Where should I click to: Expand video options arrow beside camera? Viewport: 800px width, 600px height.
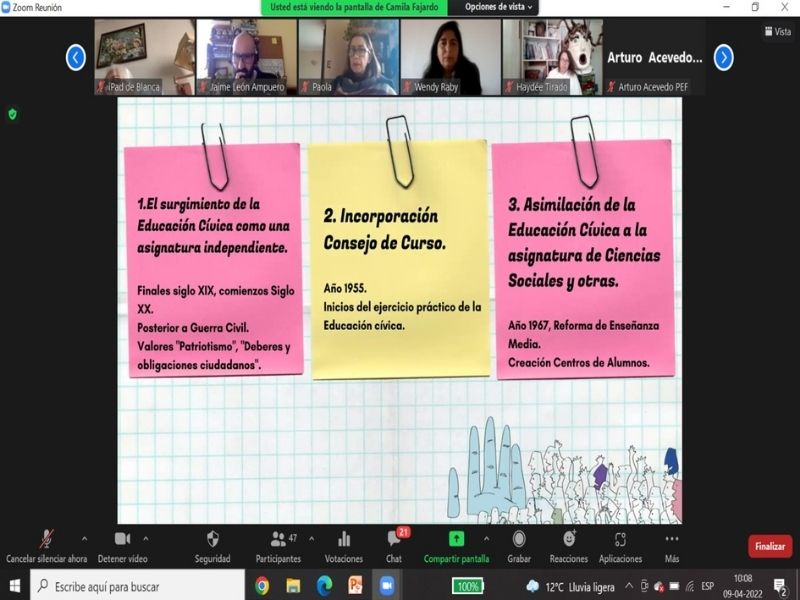click(145, 539)
